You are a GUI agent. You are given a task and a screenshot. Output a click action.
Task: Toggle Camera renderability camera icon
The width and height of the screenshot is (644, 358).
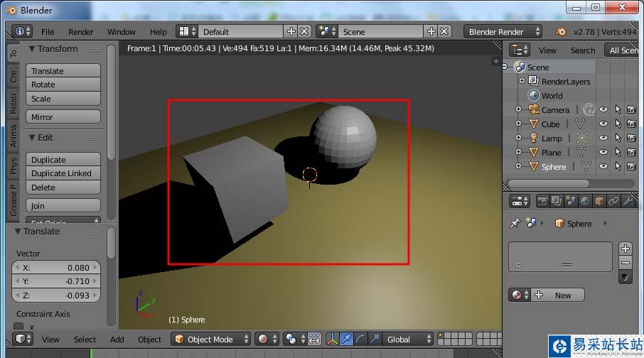pos(632,109)
